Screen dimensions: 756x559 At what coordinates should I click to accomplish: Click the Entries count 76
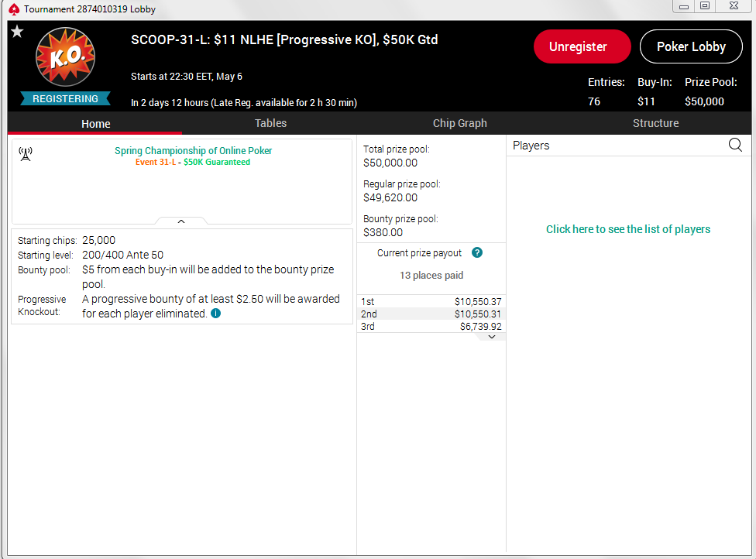coord(594,101)
